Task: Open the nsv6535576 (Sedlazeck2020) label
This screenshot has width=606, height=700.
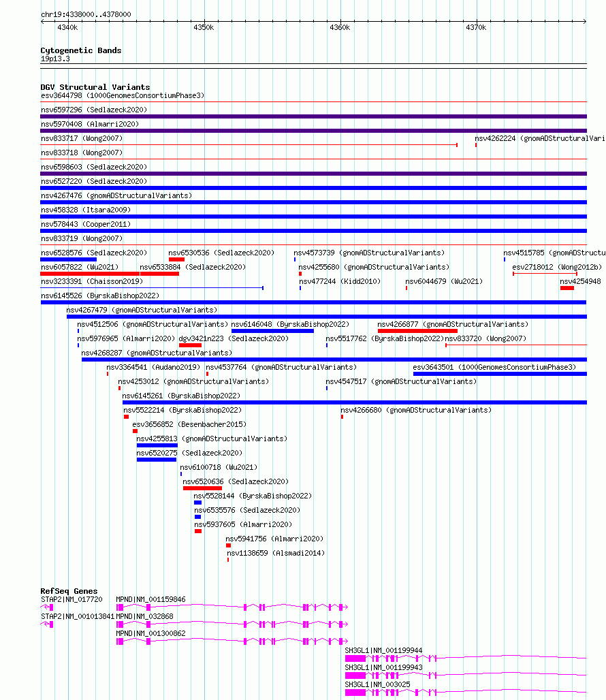Action: coord(246,510)
